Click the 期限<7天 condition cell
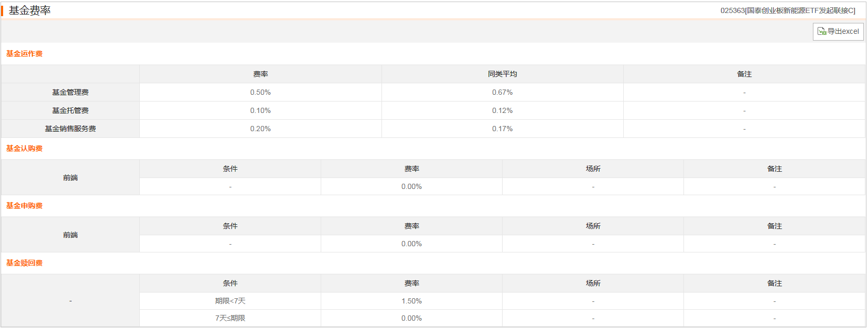The width and height of the screenshot is (868, 330). point(230,301)
